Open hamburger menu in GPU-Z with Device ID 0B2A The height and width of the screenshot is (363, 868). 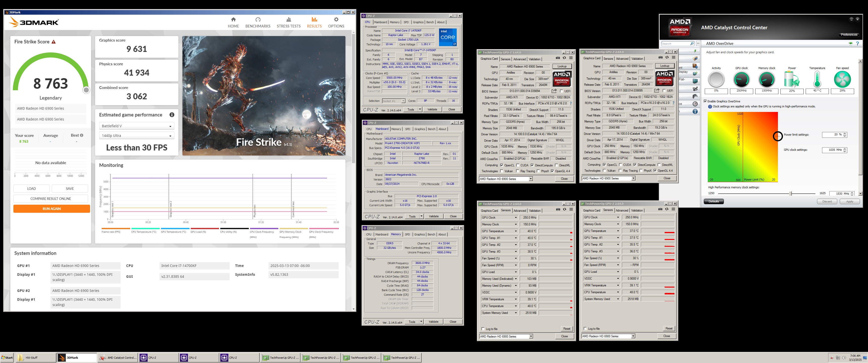pos(571,58)
